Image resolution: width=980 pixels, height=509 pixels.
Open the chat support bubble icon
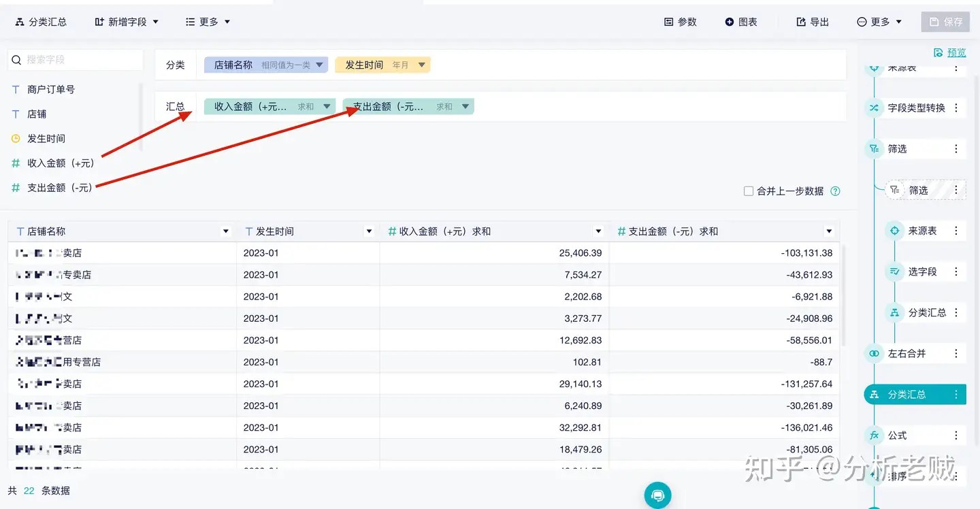[657, 495]
